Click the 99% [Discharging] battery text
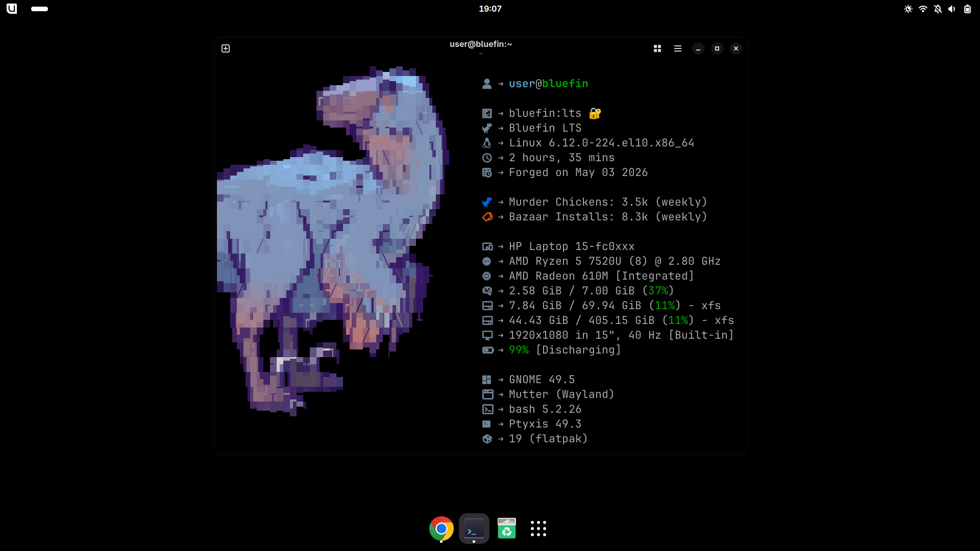 point(565,350)
